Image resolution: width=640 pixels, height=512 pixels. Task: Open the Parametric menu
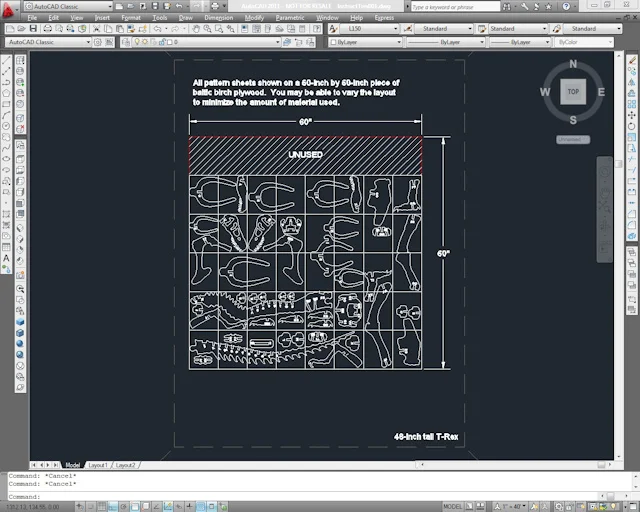point(290,18)
